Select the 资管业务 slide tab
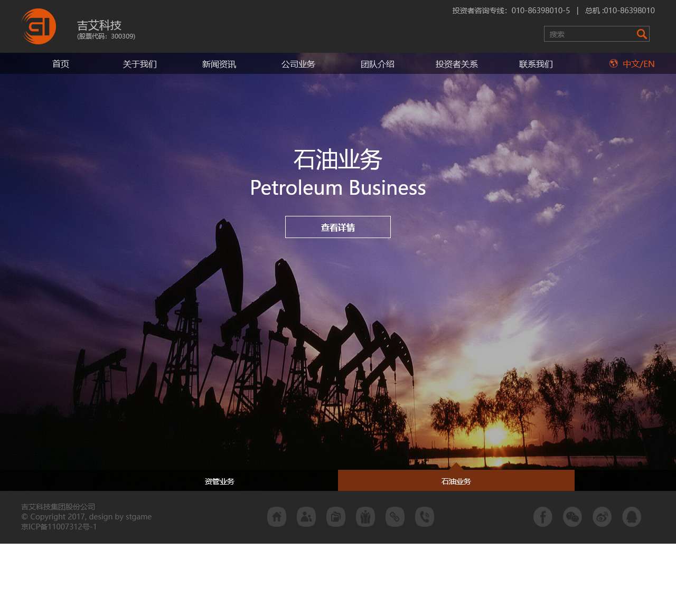 point(220,481)
